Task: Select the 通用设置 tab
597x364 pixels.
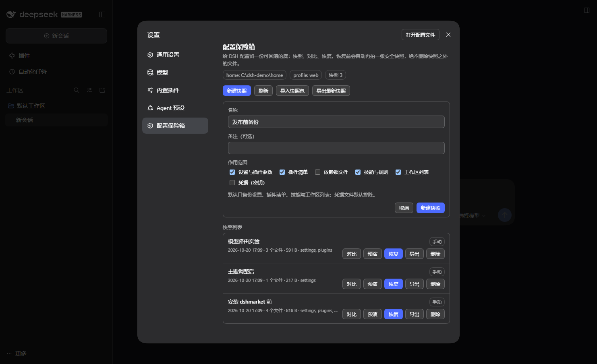Action: tap(175, 55)
